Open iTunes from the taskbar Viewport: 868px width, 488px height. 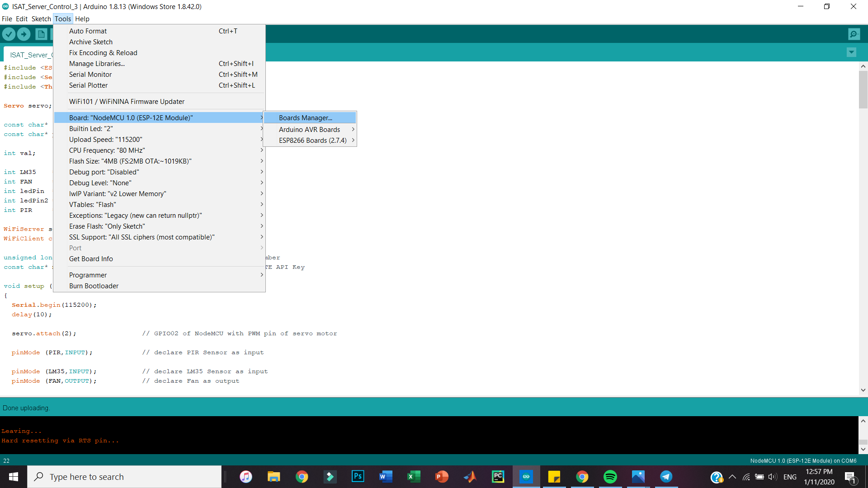click(x=246, y=477)
